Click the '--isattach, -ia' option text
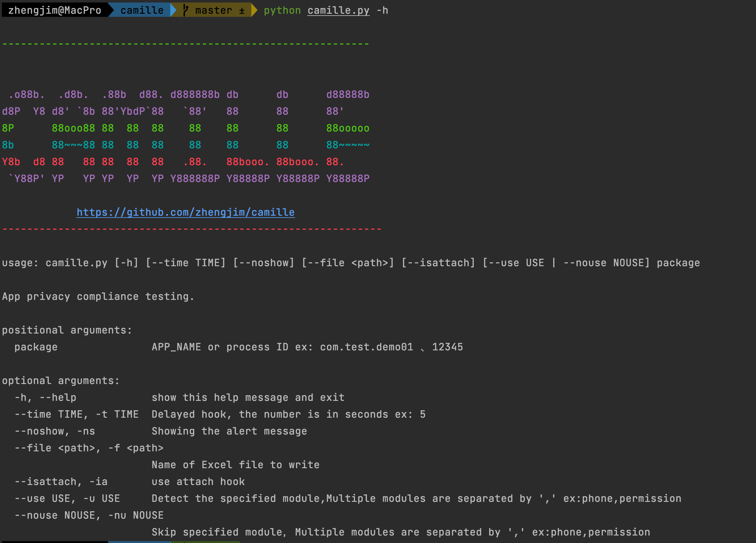Viewport: 756px width, 543px height. (61, 481)
